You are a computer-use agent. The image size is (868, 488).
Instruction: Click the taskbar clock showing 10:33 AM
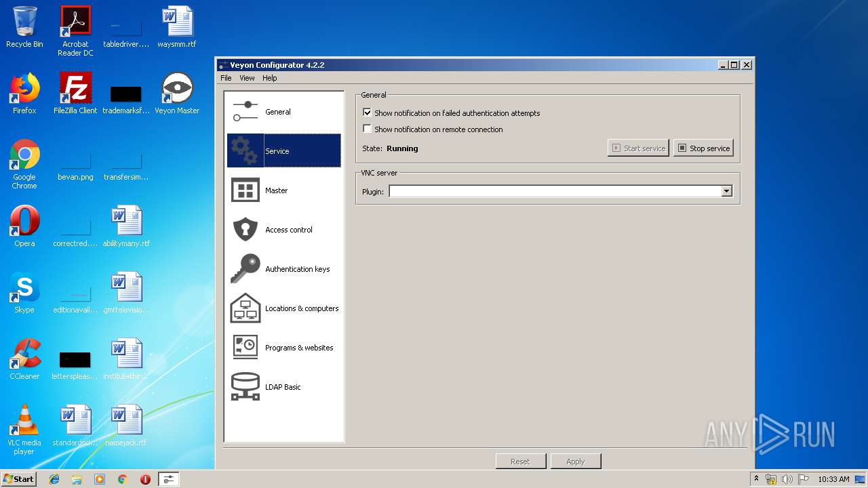(833, 479)
